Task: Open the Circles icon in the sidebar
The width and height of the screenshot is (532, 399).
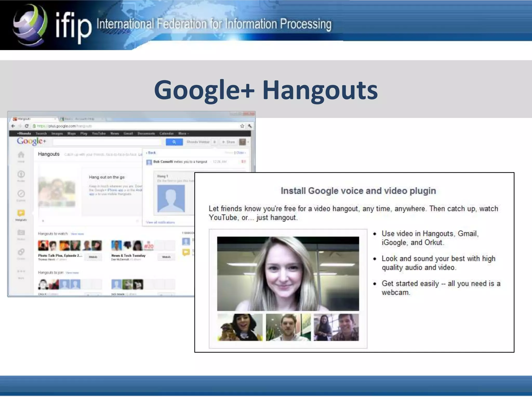Action: (x=21, y=252)
